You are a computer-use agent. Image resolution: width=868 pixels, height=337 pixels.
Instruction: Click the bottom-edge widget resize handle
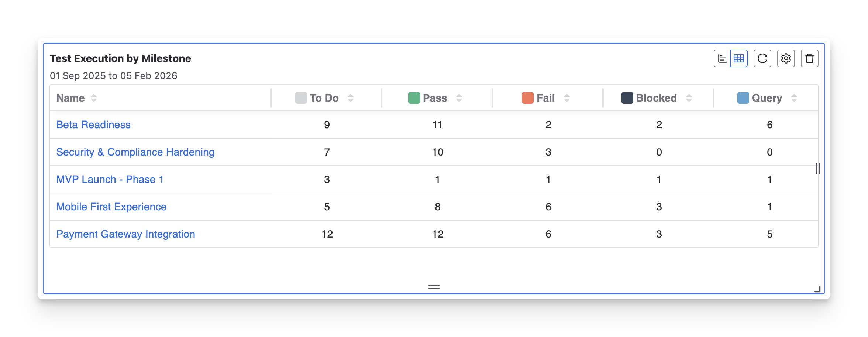point(434,287)
